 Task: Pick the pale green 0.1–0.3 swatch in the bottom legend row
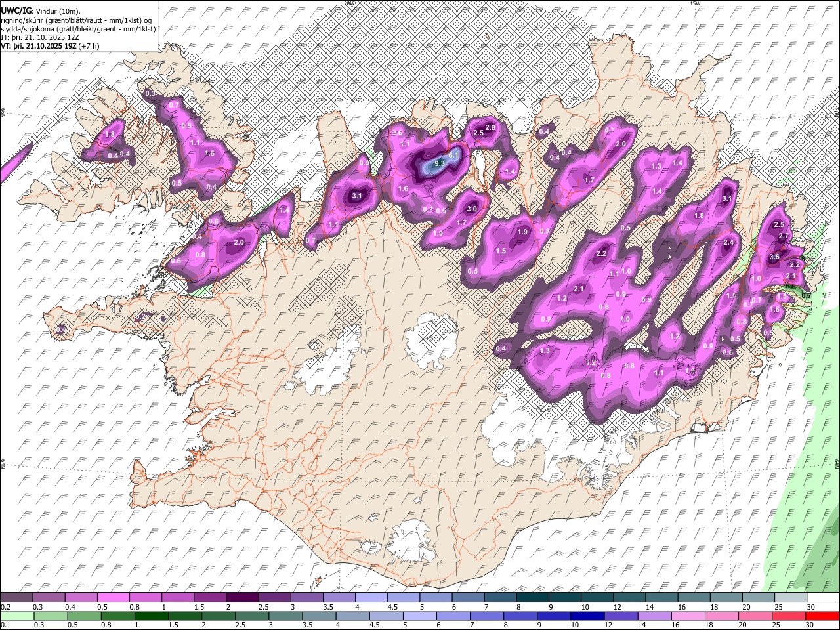(x=17, y=616)
